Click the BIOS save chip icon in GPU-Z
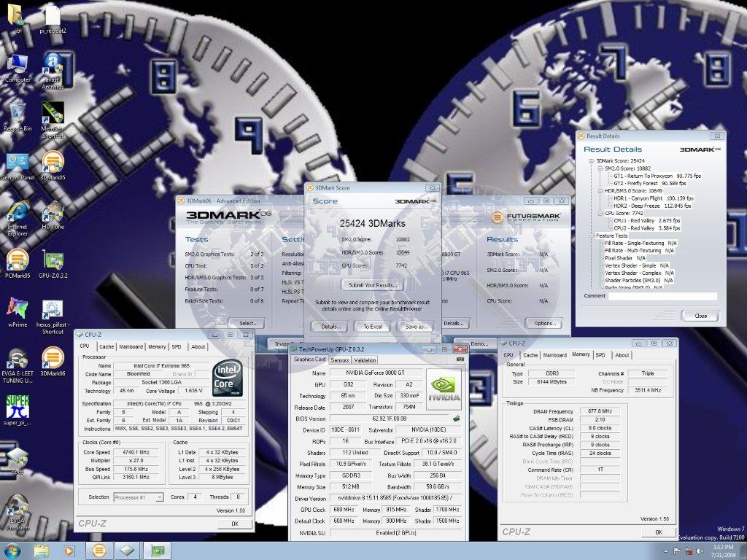Image resolution: width=747 pixels, height=560 pixels. pyautogui.click(x=456, y=419)
